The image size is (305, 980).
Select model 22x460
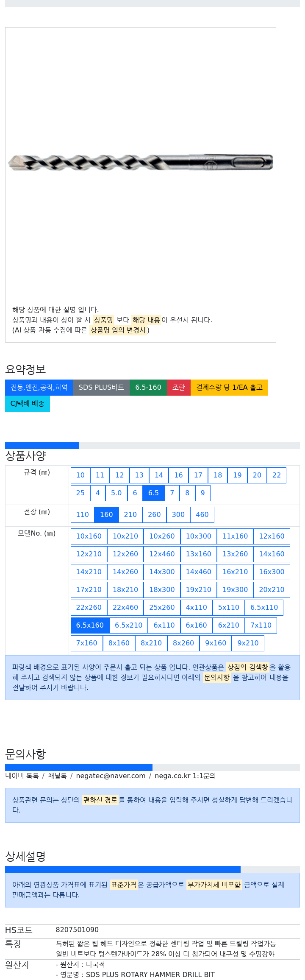coord(125,607)
